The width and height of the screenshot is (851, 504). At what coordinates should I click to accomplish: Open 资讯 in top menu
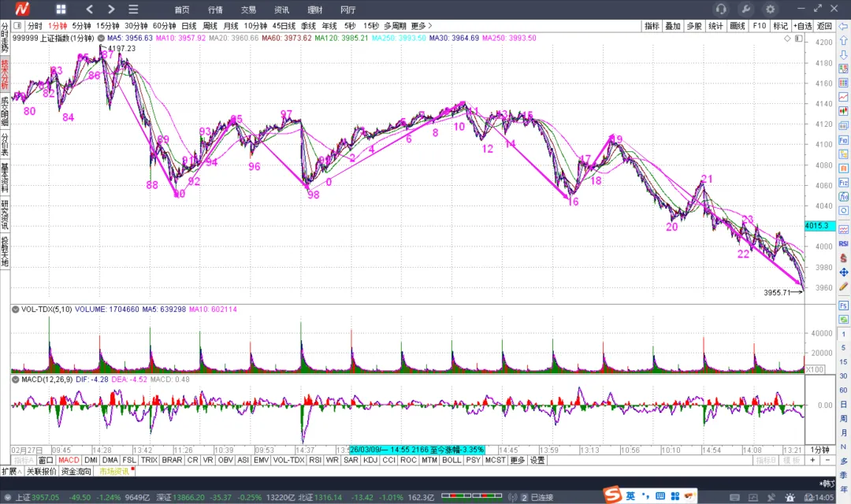pos(281,9)
